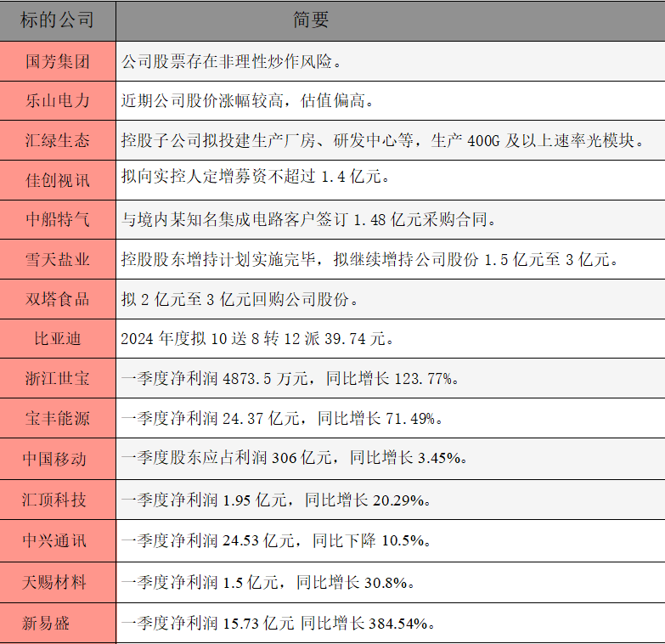Click the 公司股票存在非理性炒作风险 summary

click(x=231, y=61)
